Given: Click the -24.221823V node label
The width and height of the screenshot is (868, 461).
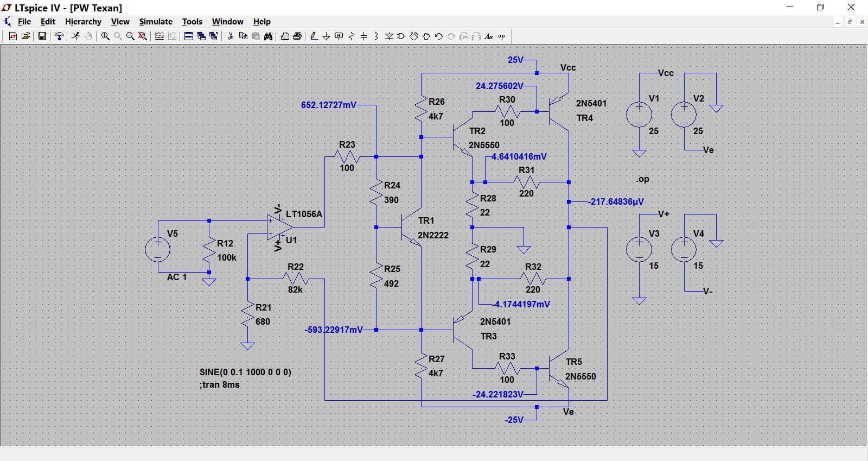Looking at the screenshot, I should [498, 394].
